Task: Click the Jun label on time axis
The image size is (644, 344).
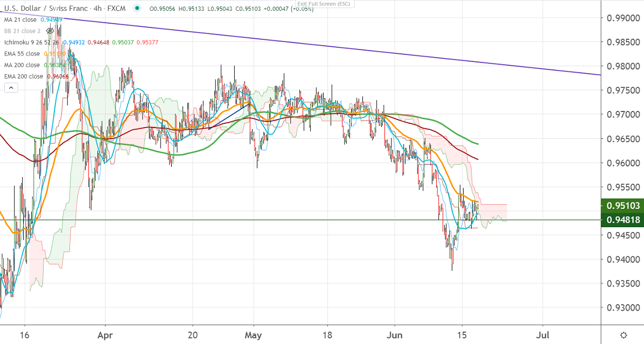Action: pos(394,335)
